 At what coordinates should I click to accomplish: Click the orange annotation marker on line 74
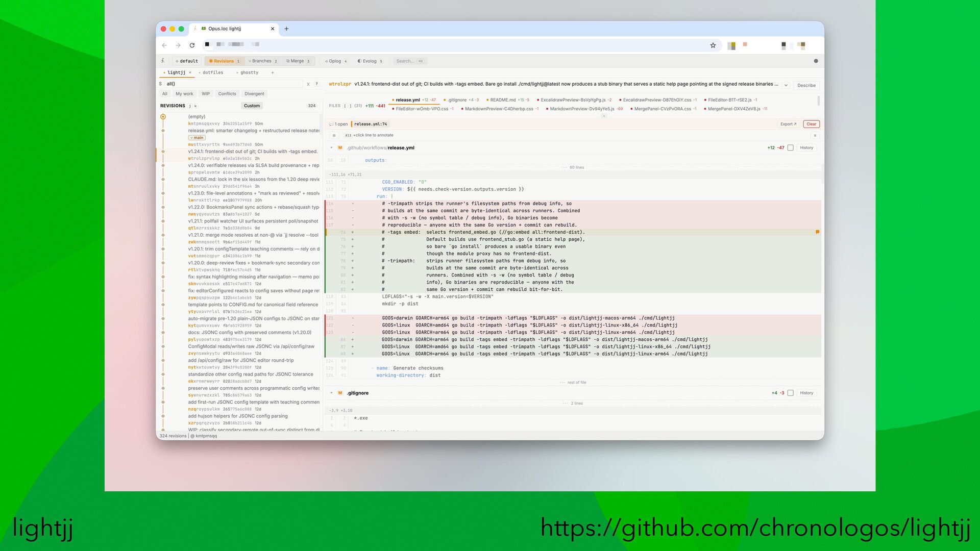(x=817, y=232)
